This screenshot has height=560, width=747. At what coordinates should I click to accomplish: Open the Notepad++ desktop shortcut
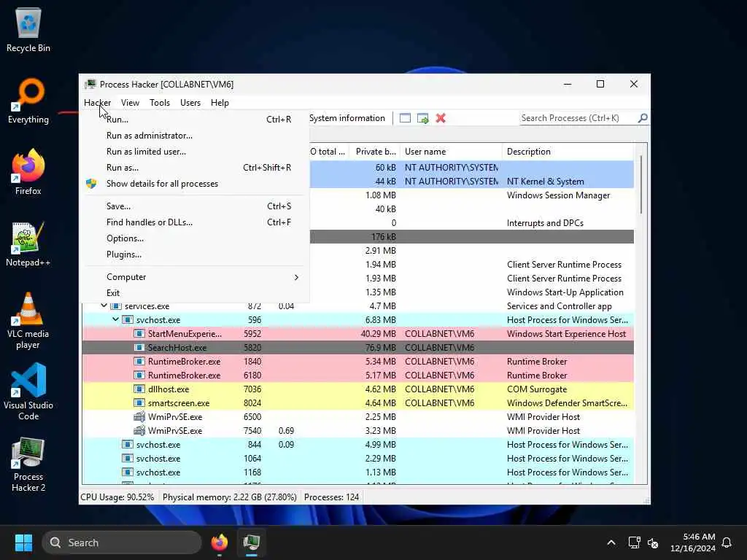(28, 244)
